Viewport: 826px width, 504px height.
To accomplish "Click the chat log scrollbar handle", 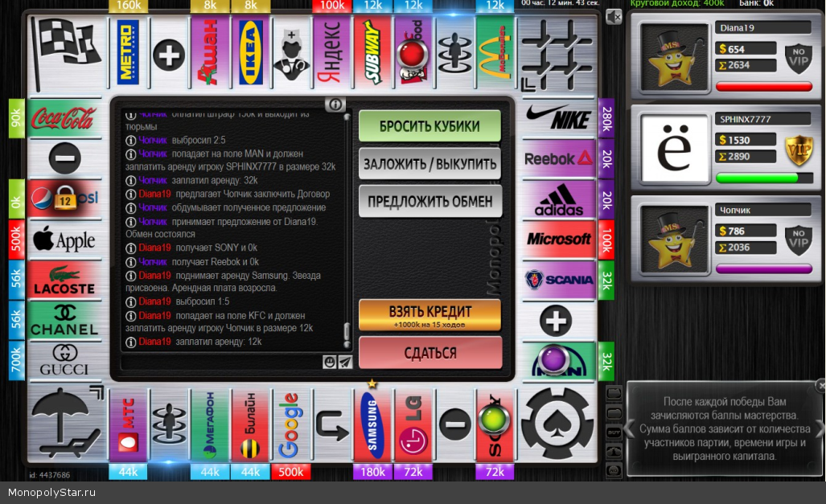I will [347, 333].
